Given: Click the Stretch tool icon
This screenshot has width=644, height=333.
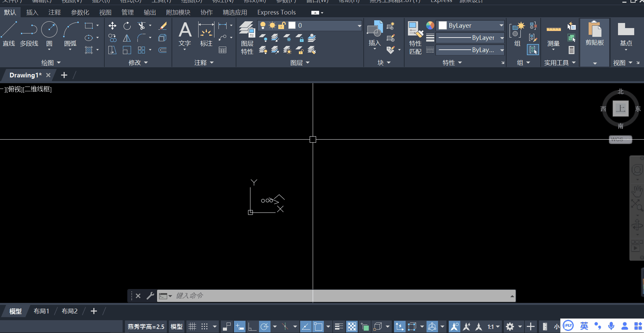Looking at the screenshot, I should click(112, 50).
